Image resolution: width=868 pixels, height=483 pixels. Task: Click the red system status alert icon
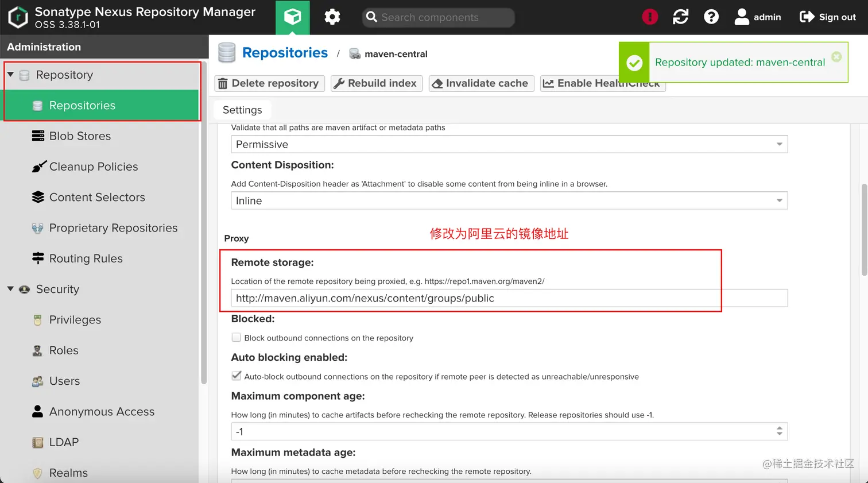[x=649, y=17]
